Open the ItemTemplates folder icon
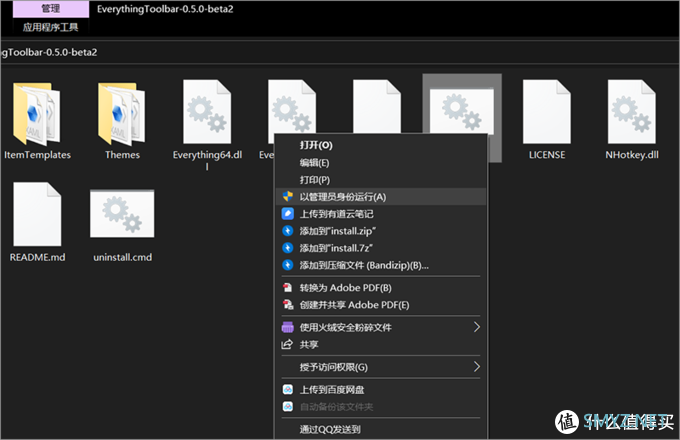Image resolution: width=680 pixels, height=440 pixels. 37,114
